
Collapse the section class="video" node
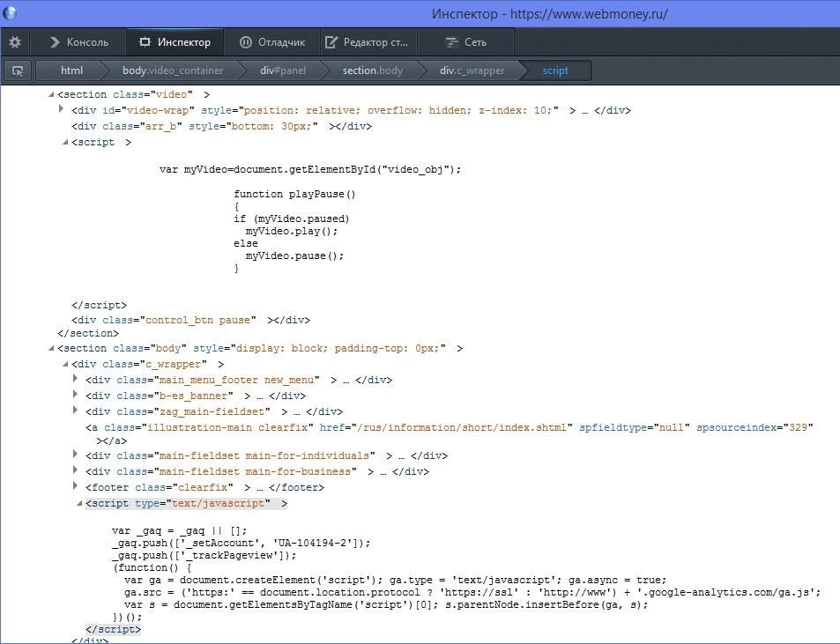click(x=51, y=95)
